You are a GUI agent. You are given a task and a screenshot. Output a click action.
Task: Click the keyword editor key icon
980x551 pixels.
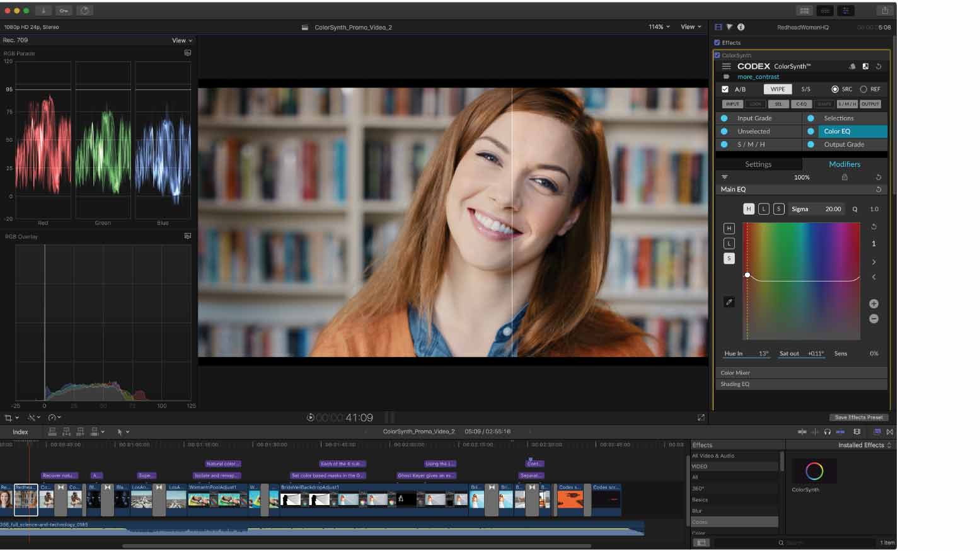pos(64,11)
